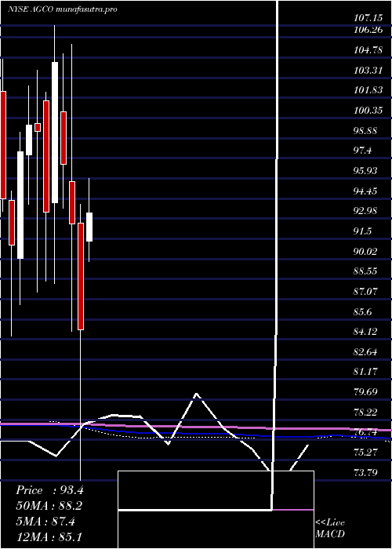392x549 pixels.
Task: Click the small red candle near 99
Action: coord(38,127)
